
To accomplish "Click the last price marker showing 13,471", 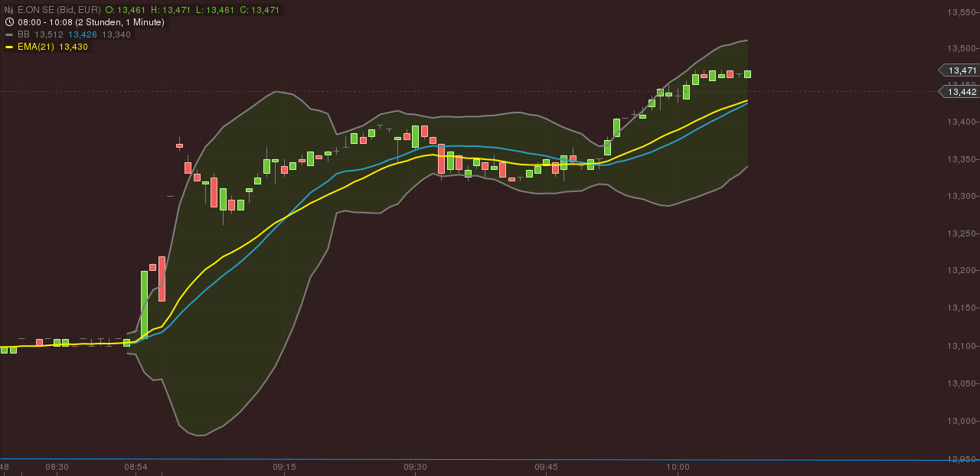I will (959, 70).
